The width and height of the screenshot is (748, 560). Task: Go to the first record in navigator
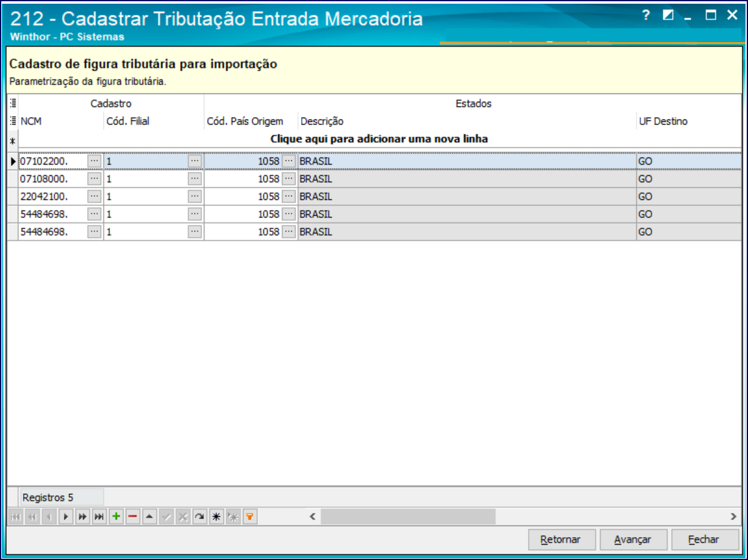(17, 517)
